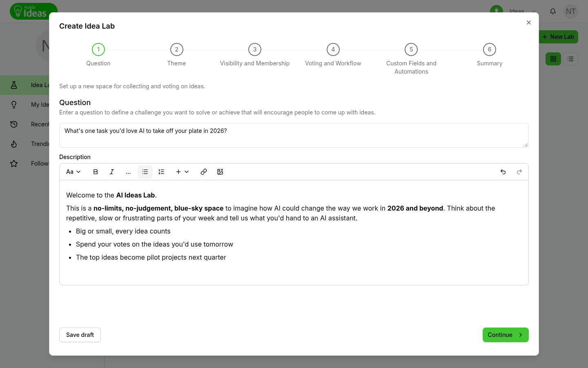This screenshot has width=588, height=368.
Task: Toggle bulleted list formatting
Action: [x=145, y=172]
